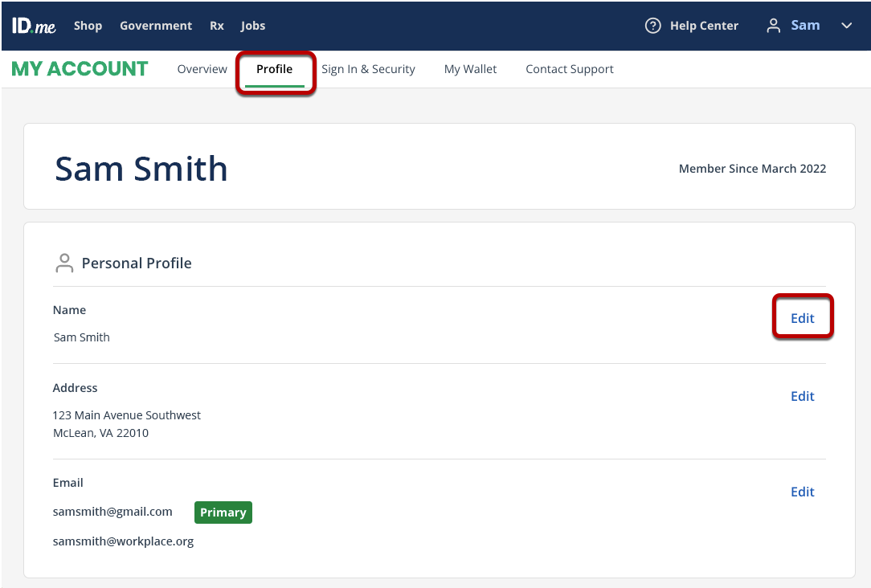Viewport: 871px width, 588px height.
Task: Go to Contact Support tab
Action: pyautogui.click(x=570, y=69)
